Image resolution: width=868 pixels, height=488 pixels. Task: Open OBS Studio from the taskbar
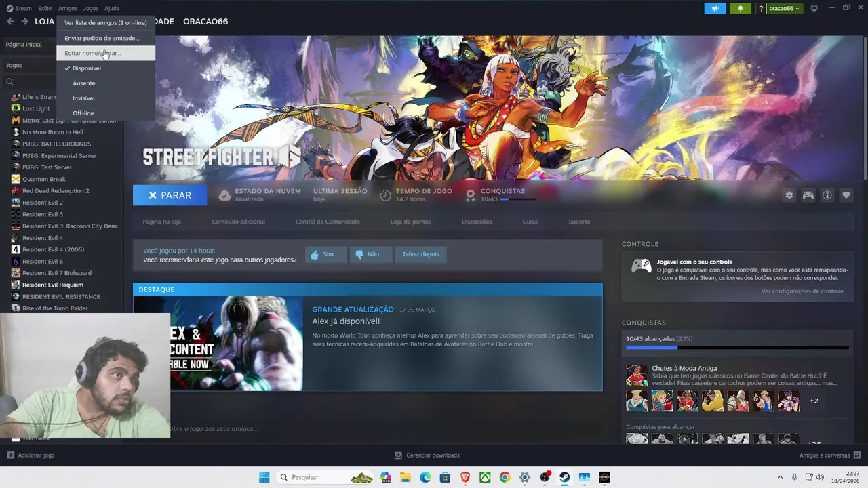point(545,477)
